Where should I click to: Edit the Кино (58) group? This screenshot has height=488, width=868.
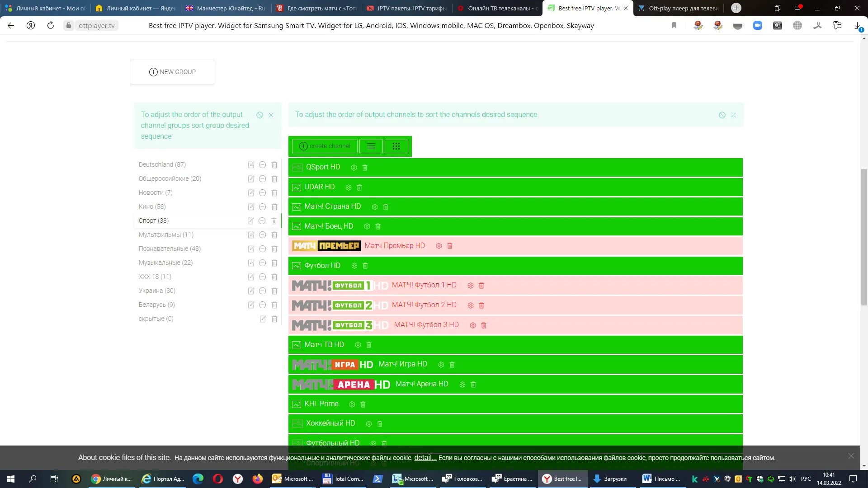251,207
